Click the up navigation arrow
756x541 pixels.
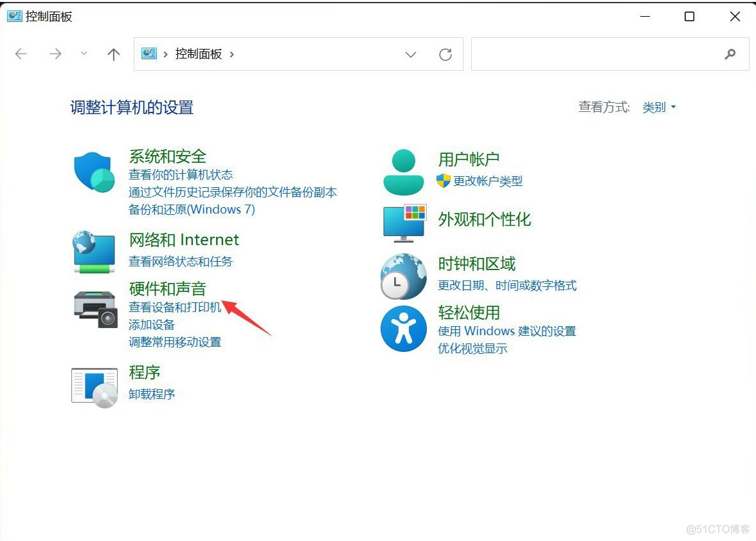[x=113, y=54]
